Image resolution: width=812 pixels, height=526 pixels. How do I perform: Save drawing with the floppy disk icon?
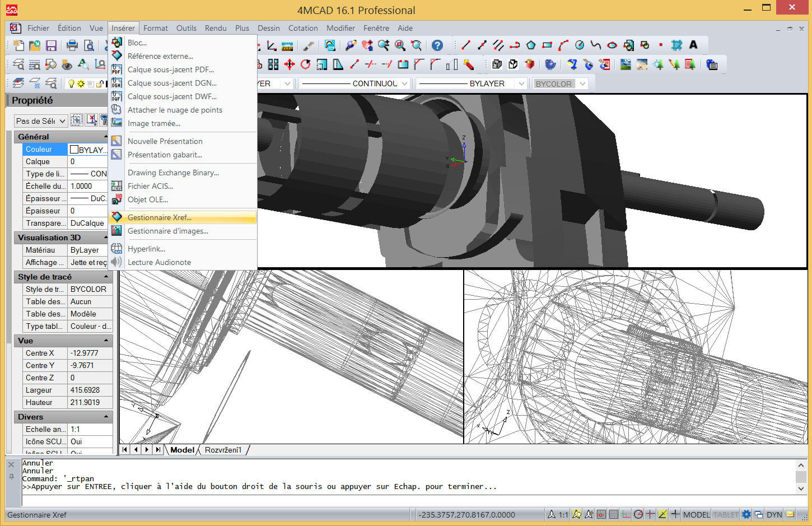[x=51, y=45]
